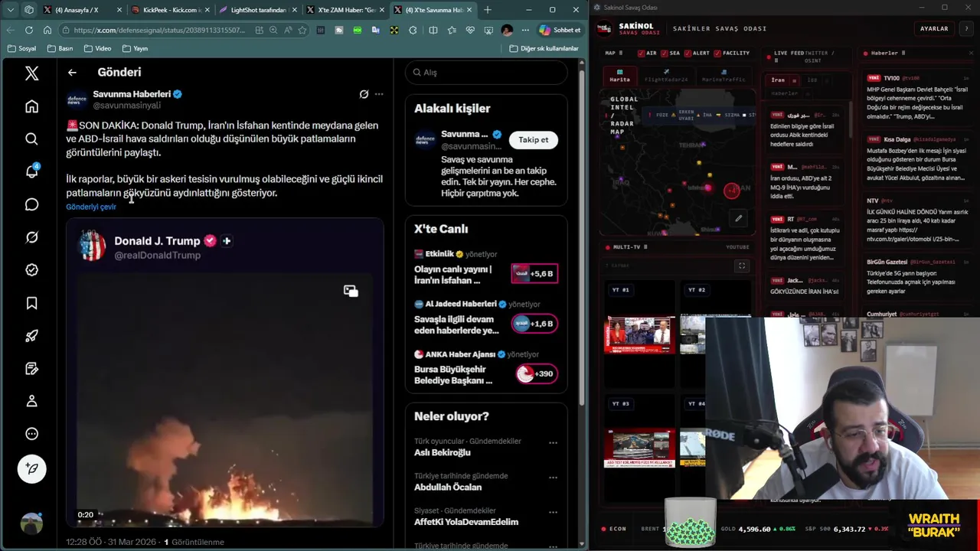
Task: Open AYARLAR settings button
Action: pos(933,28)
